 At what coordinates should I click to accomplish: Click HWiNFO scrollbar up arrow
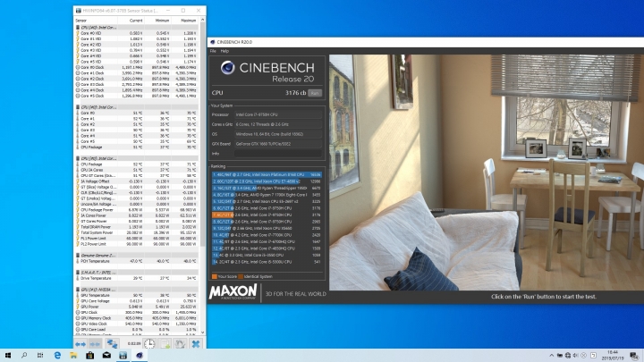[202, 20]
